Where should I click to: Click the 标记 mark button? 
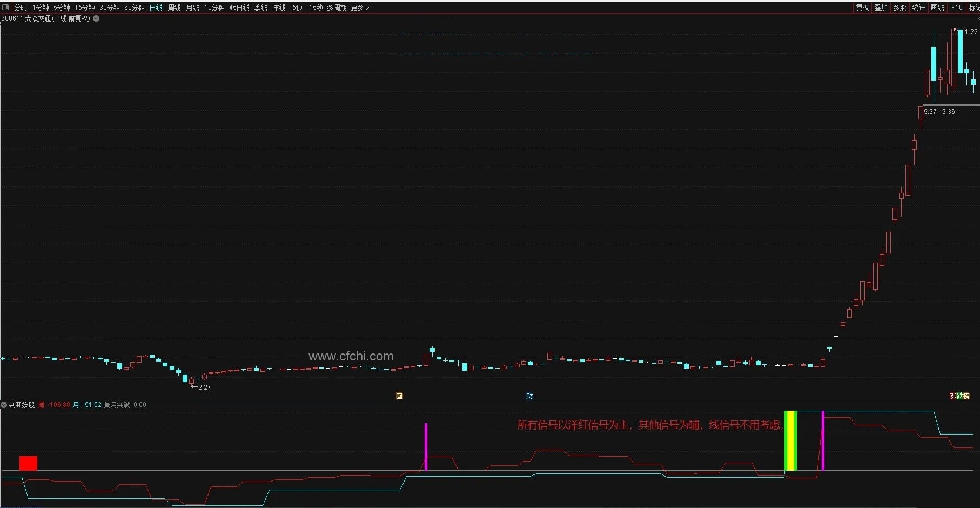pyautogui.click(x=974, y=8)
